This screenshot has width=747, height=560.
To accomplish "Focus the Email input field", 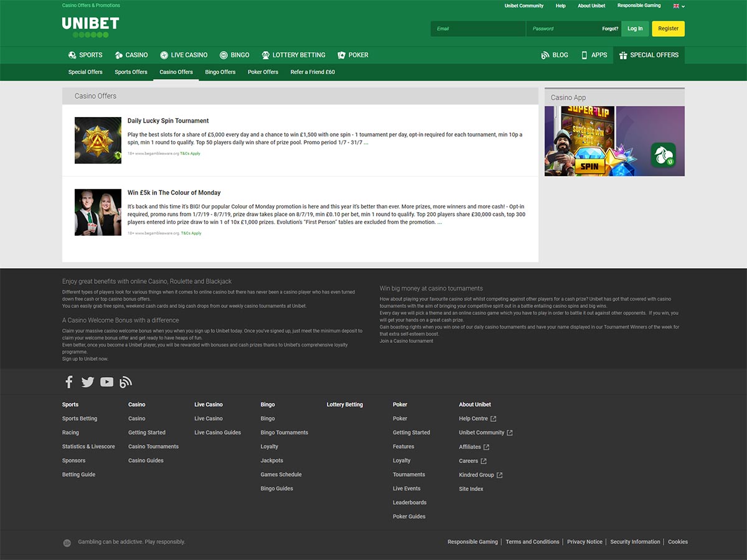I will click(x=478, y=29).
